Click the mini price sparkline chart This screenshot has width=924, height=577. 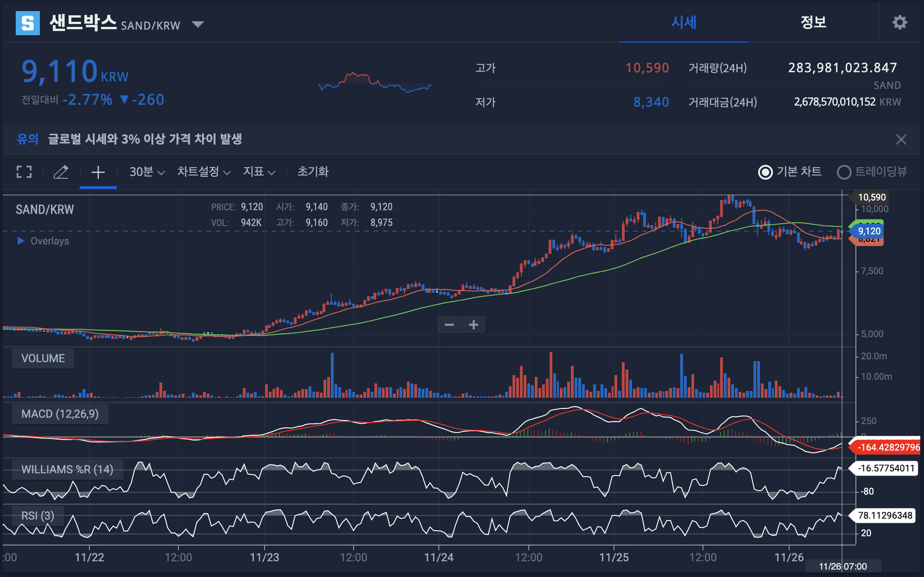(375, 82)
